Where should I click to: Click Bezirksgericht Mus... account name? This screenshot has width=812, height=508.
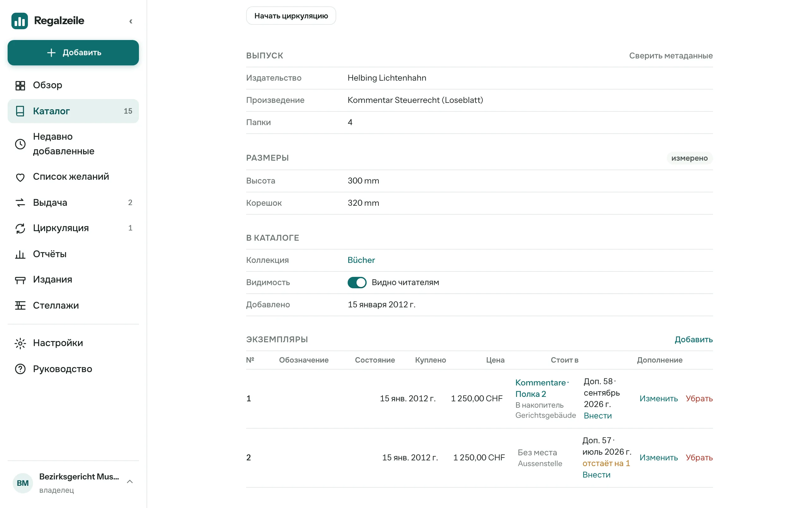(79, 477)
